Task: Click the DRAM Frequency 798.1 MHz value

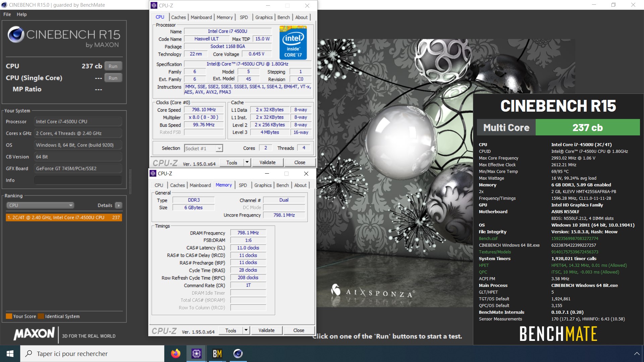Action: pyautogui.click(x=248, y=233)
